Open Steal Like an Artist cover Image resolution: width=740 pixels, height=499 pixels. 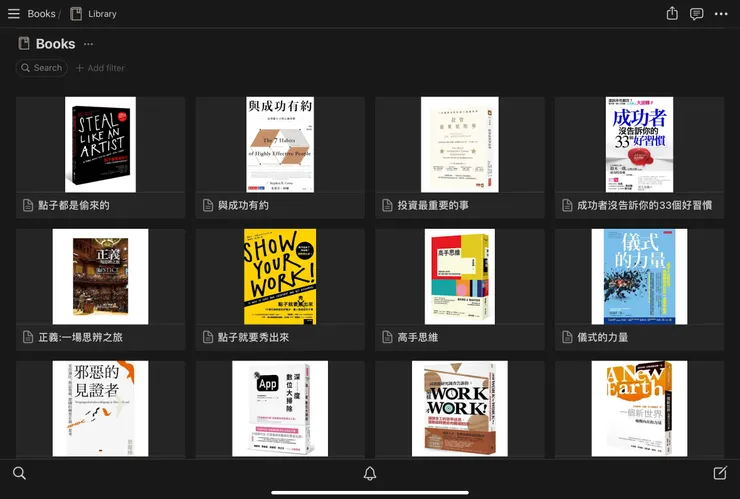click(100, 144)
